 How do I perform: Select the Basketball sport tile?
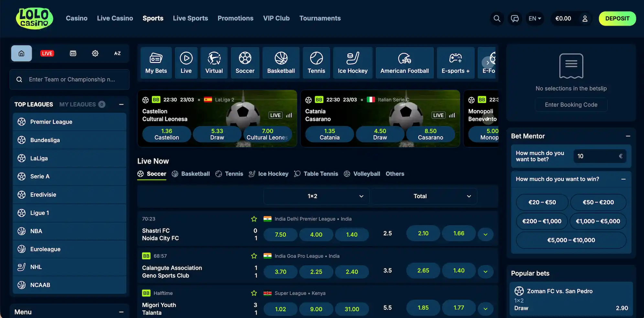[281, 63]
